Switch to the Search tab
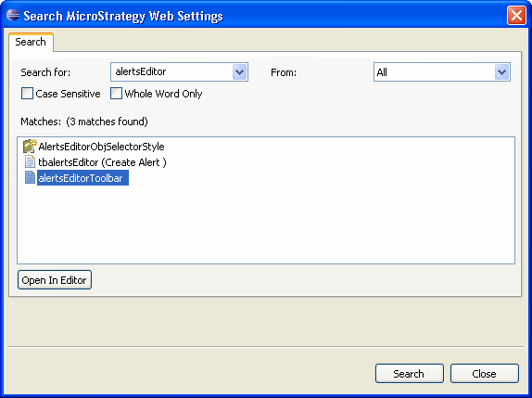This screenshot has width=532, height=398. click(x=31, y=42)
